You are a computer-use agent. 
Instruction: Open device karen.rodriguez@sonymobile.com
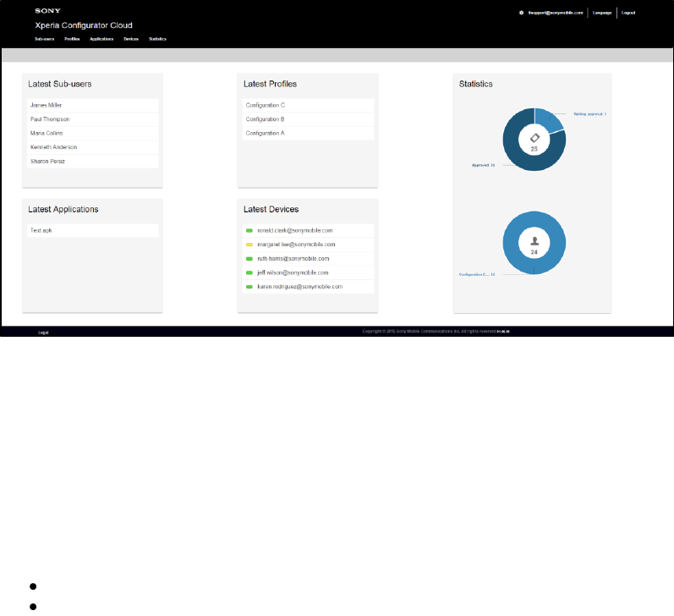pos(308,287)
